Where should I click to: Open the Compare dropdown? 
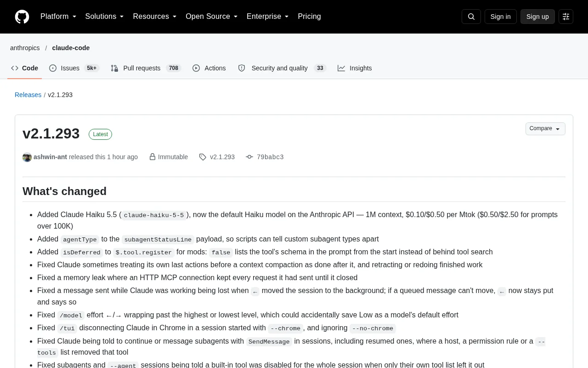coord(545,129)
